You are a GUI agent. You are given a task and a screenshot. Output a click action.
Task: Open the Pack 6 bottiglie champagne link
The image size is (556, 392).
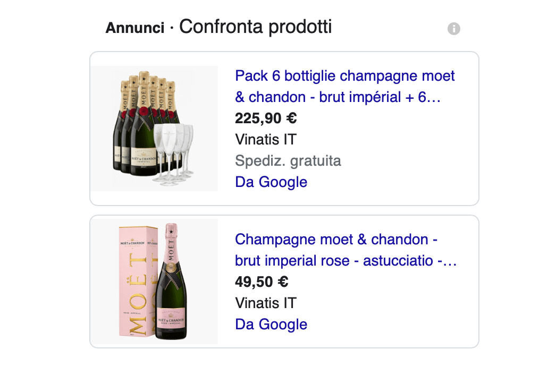point(344,76)
